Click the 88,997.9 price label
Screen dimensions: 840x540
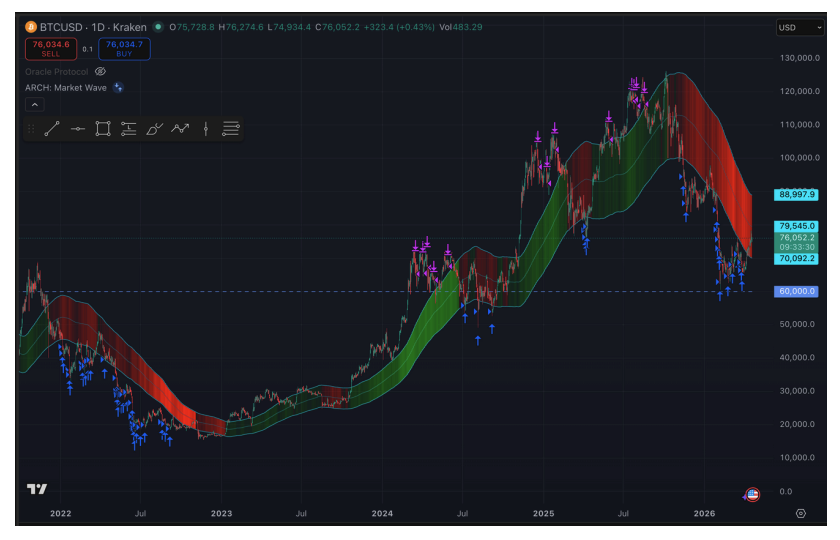pos(796,194)
